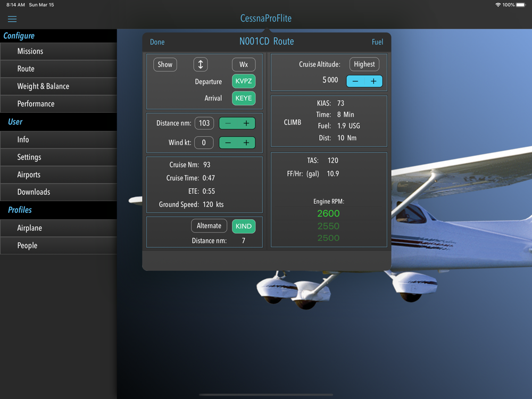Screen dimensions: 532x399
Task: Select alternate airport KIND
Action: [x=244, y=226]
